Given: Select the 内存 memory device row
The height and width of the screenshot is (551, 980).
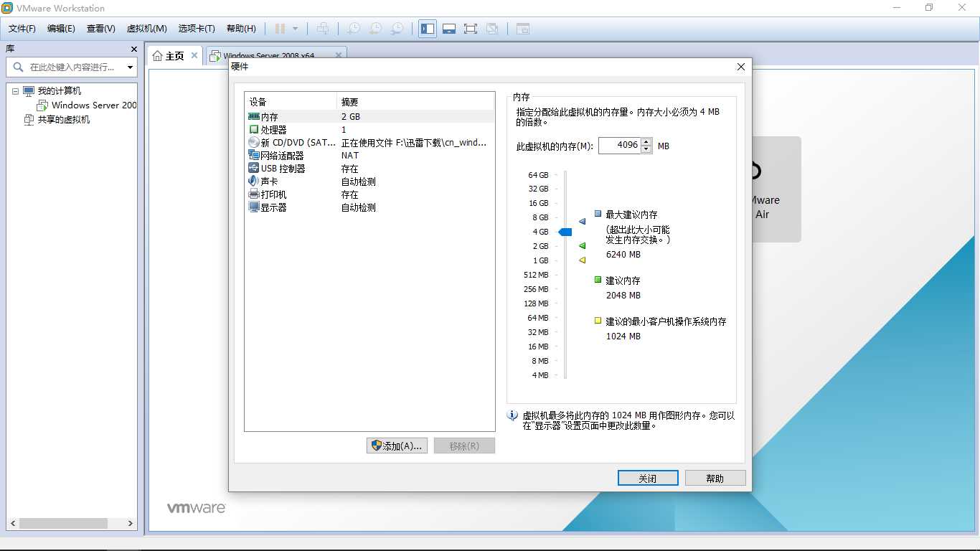Looking at the screenshot, I should [369, 116].
